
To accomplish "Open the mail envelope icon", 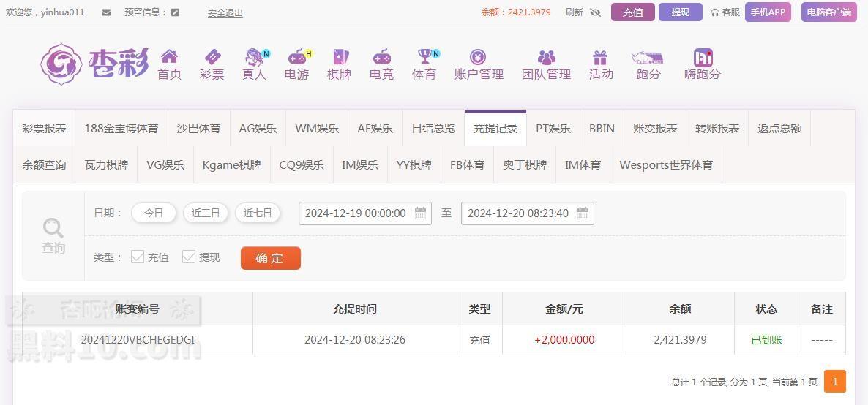I will point(106,12).
